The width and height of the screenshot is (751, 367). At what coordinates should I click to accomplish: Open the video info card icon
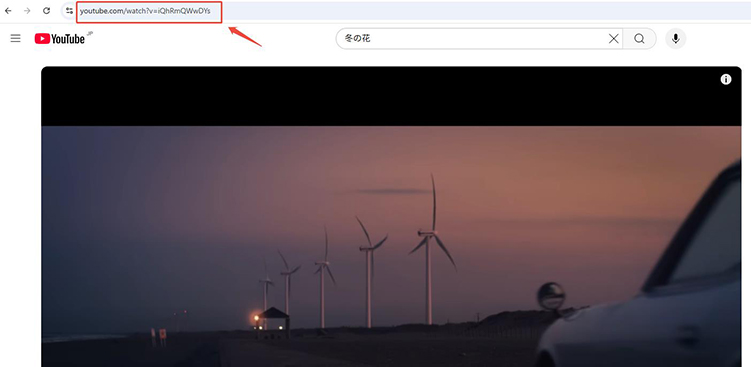tap(726, 80)
